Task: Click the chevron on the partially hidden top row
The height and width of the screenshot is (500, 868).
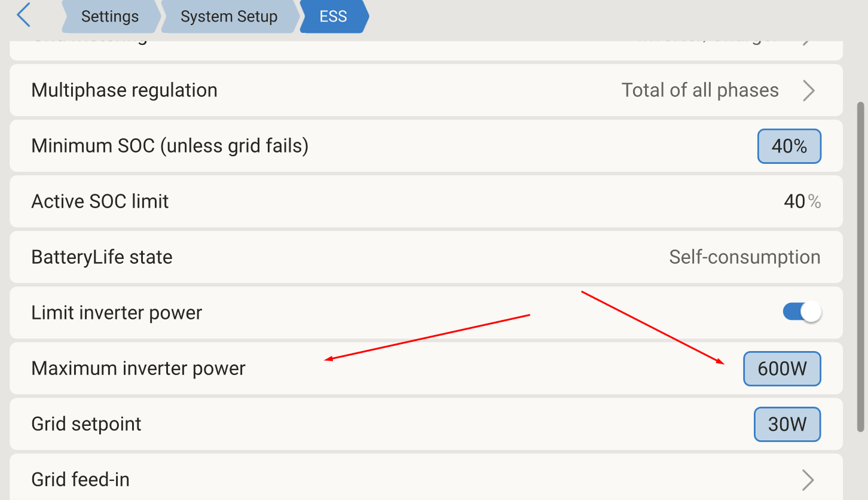Action: coord(807,41)
